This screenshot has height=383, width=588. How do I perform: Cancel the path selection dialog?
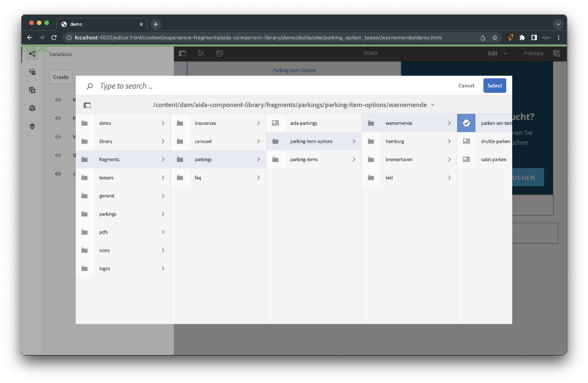pyautogui.click(x=466, y=86)
